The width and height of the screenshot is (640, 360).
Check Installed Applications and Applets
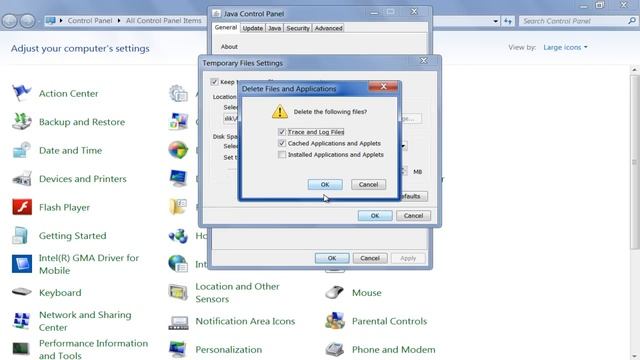282,155
